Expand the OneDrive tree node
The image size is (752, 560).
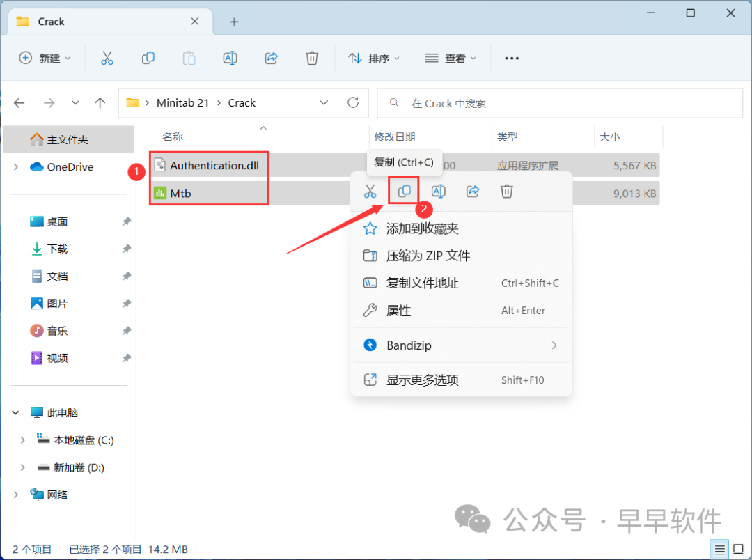point(16,167)
